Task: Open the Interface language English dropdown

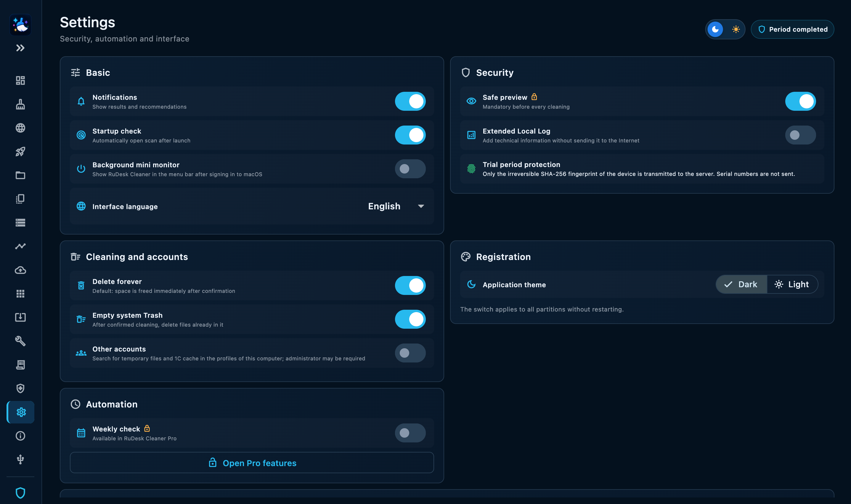Action: pyautogui.click(x=396, y=206)
